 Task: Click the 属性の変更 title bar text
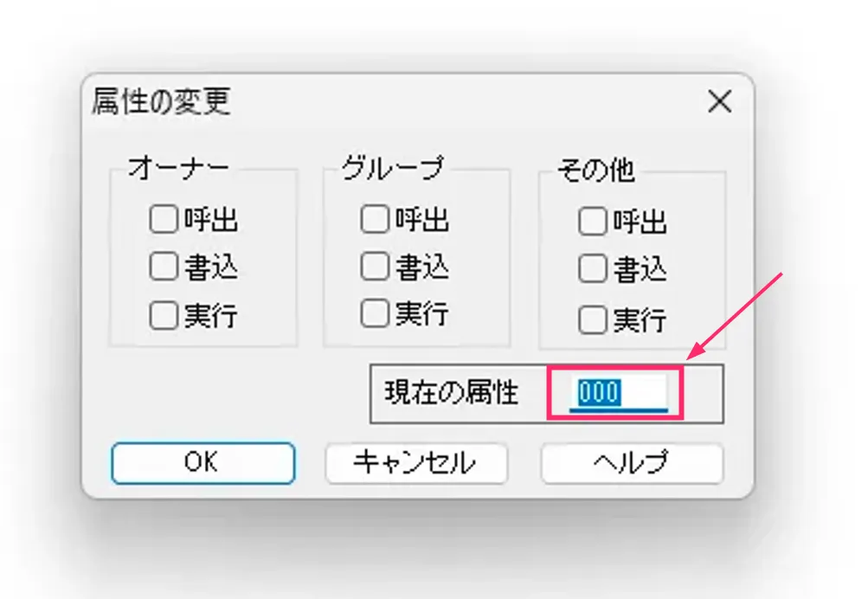[162, 103]
